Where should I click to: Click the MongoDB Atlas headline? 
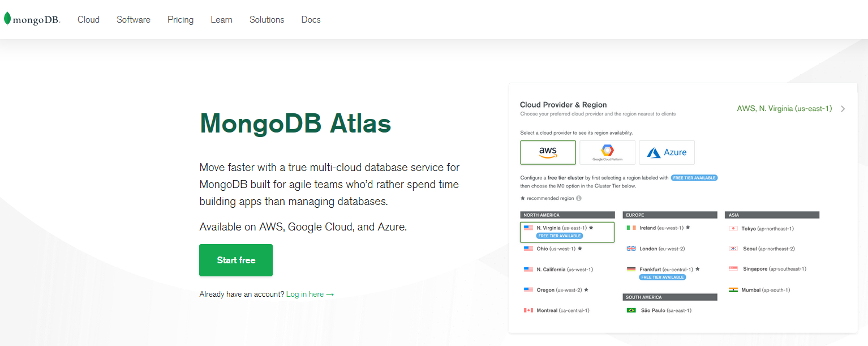tap(295, 123)
